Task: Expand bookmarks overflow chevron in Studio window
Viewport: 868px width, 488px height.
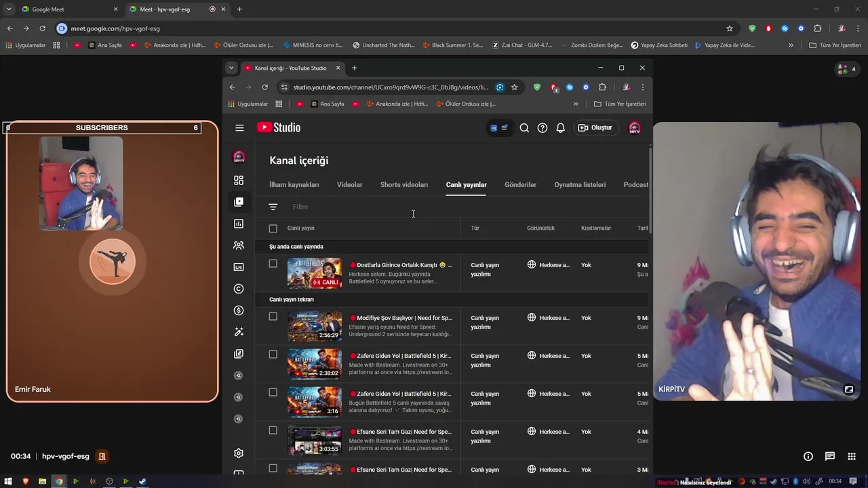Action: [x=576, y=104]
